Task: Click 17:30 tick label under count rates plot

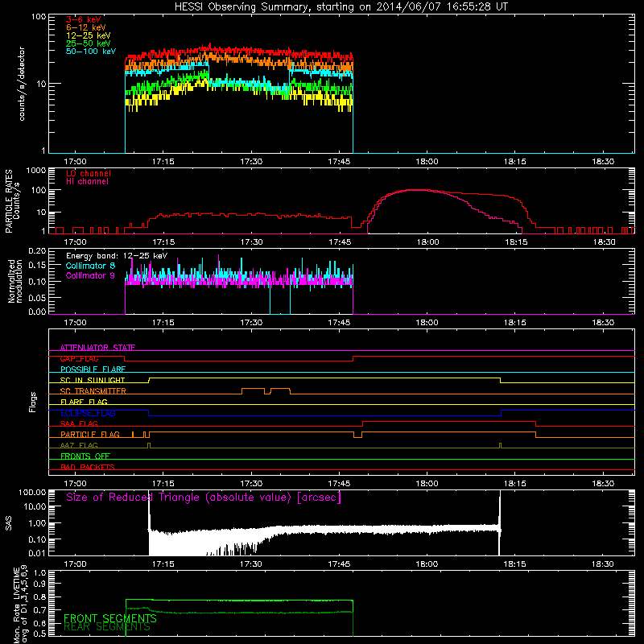Action: pyautogui.click(x=251, y=162)
